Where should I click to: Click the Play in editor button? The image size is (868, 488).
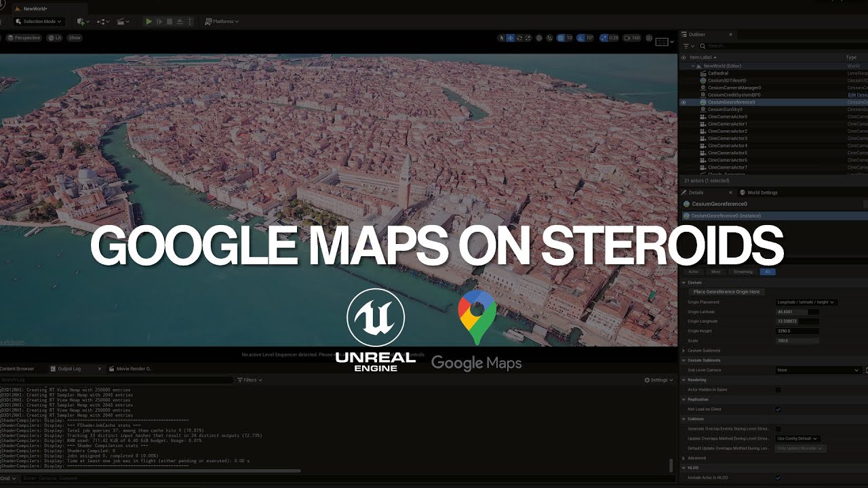click(149, 22)
